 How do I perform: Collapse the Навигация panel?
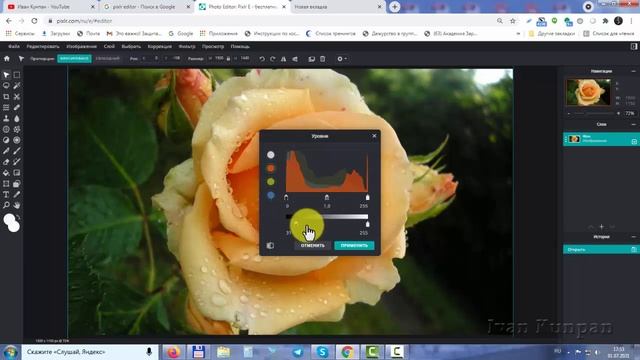point(633,71)
